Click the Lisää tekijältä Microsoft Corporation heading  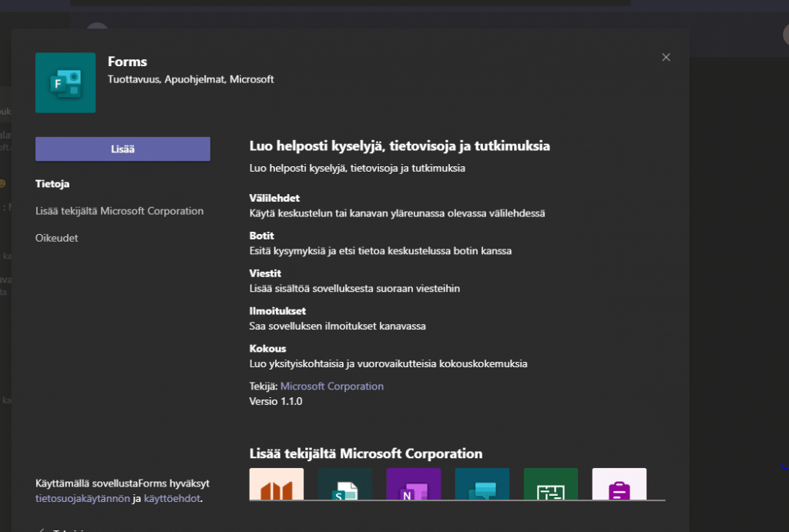point(366,453)
